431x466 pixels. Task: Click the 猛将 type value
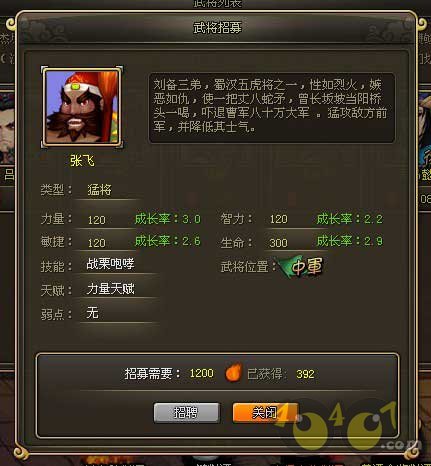99,190
